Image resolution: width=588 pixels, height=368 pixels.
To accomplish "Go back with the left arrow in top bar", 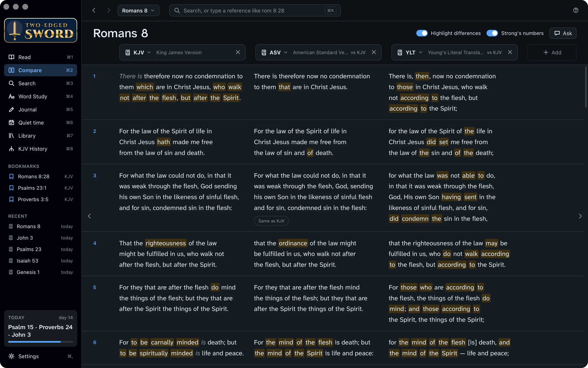I will click(x=94, y=10).
